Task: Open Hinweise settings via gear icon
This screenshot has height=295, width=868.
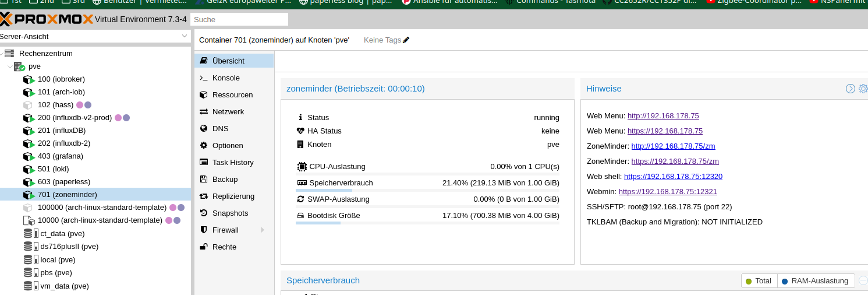Action: [x=863, y=89]
